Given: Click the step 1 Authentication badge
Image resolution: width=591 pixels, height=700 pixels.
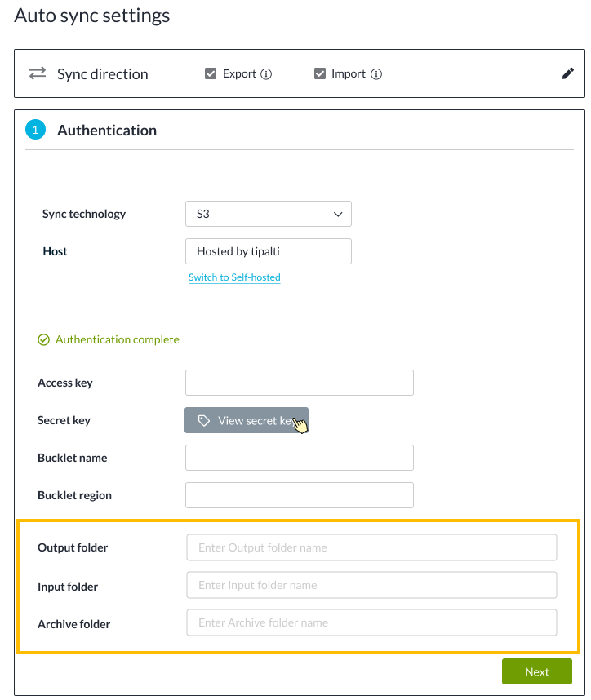Looking at the screenshot, I should [x=35, y=130].
